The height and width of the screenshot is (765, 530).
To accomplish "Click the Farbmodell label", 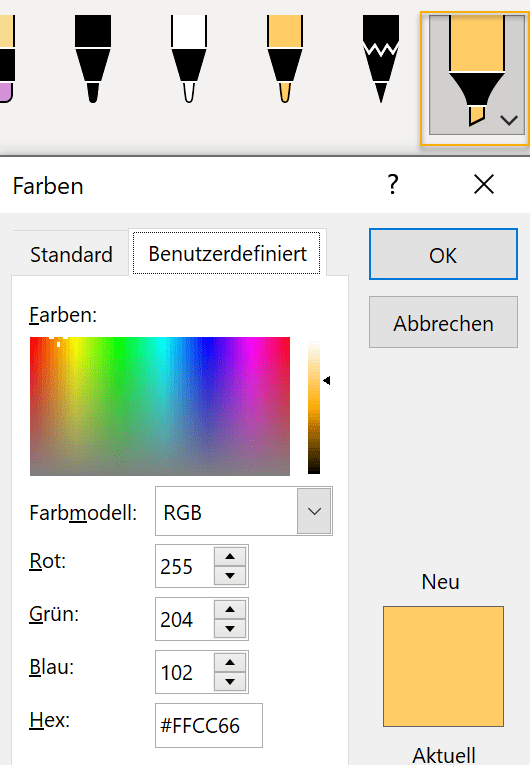I will click(x=83, y=513).
